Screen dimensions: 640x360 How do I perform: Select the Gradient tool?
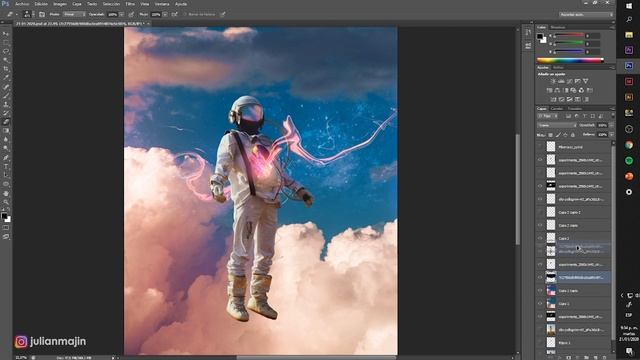coord(6,131)
